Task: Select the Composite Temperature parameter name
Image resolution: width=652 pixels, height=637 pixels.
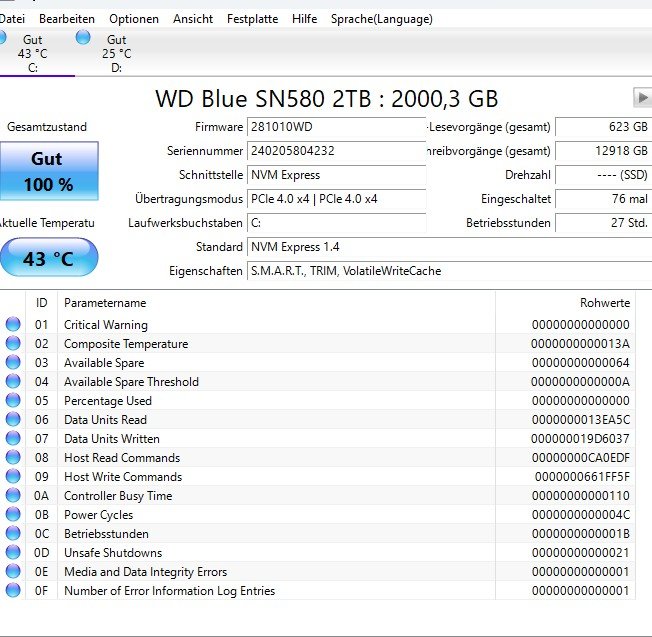Action: [126, 344]
